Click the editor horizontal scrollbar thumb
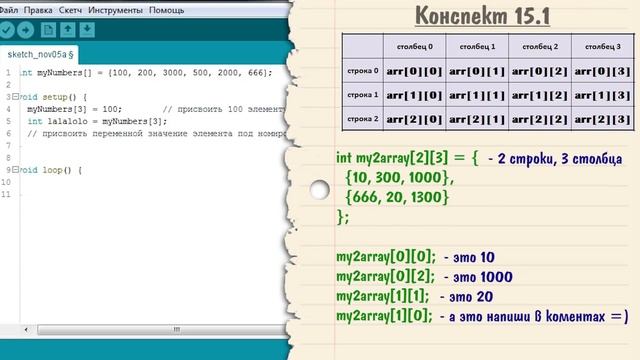The width and height of the screenshot is (640, 360). point(163,329)
